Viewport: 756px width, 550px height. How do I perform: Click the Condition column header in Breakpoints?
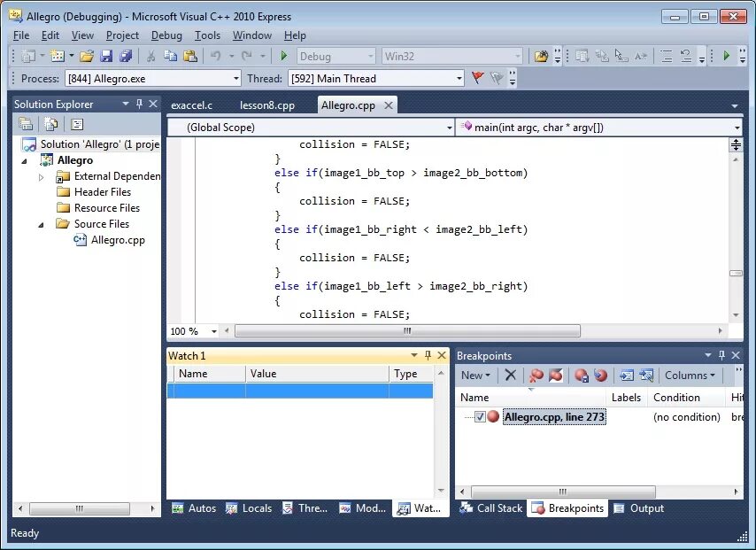click(x=685, y=397)
